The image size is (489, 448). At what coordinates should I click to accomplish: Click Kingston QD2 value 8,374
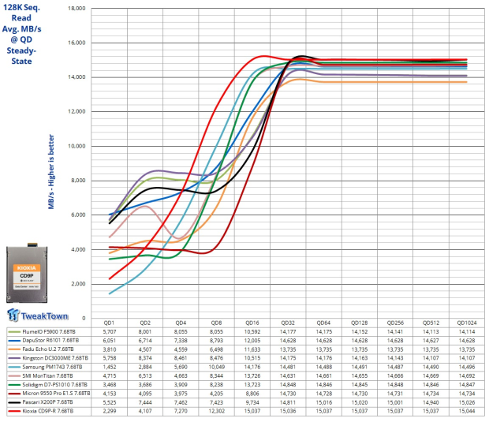coord(145,358)
